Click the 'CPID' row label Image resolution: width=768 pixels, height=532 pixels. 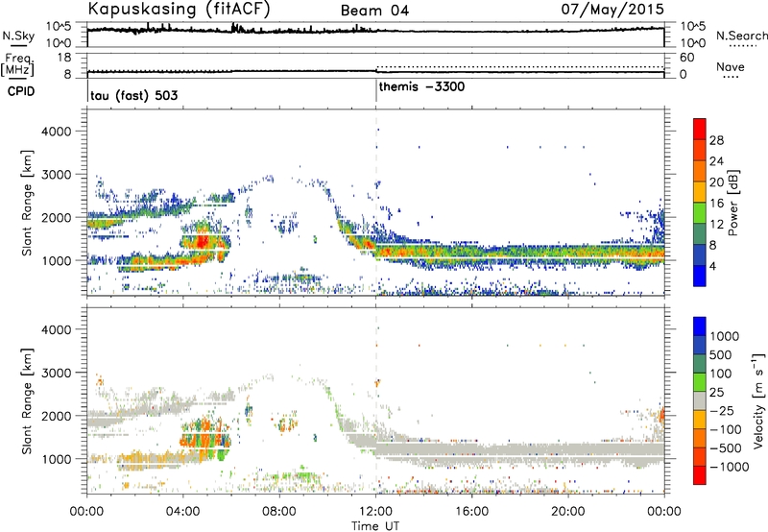[21, 91]
